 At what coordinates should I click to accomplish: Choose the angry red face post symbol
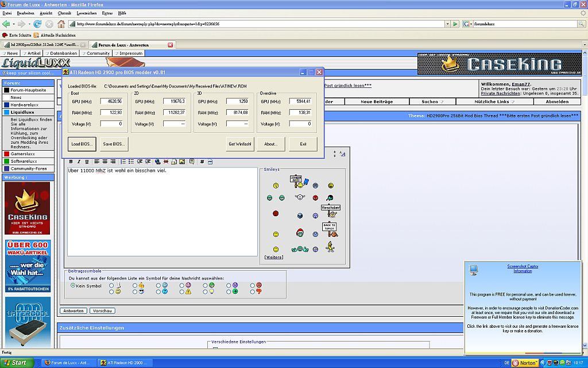click(x=253, y=285)
